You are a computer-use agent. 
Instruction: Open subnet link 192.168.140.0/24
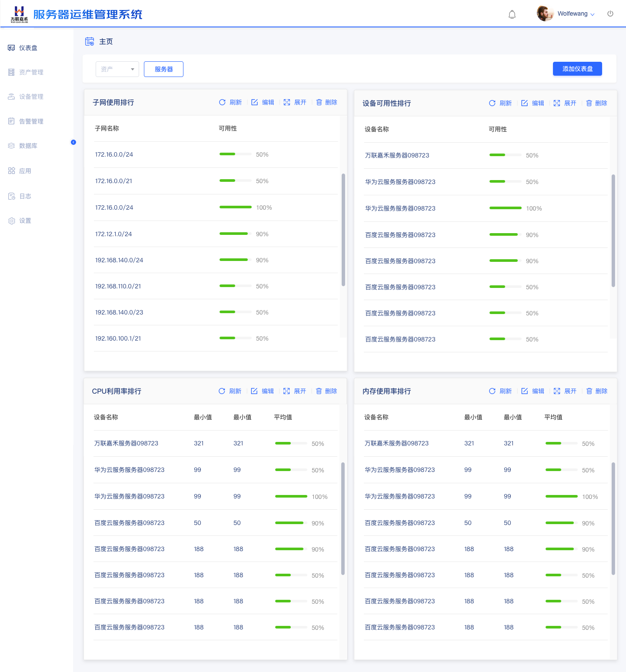[119, 260]
